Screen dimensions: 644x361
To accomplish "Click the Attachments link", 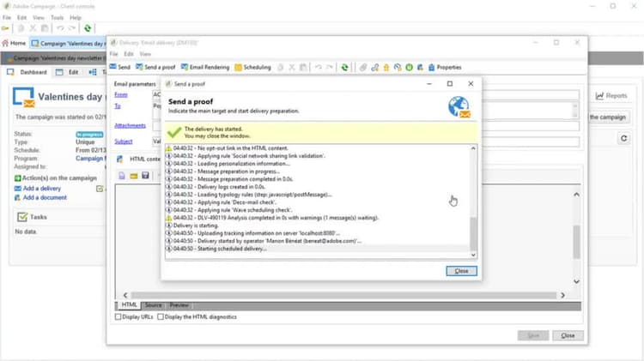I will (130, 125).
